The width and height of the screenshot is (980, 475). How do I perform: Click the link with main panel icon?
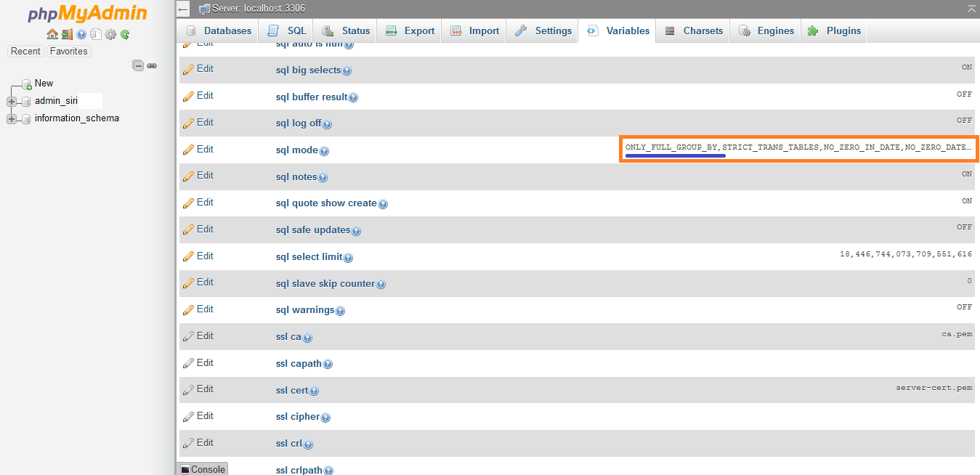(x=152, y=65)
